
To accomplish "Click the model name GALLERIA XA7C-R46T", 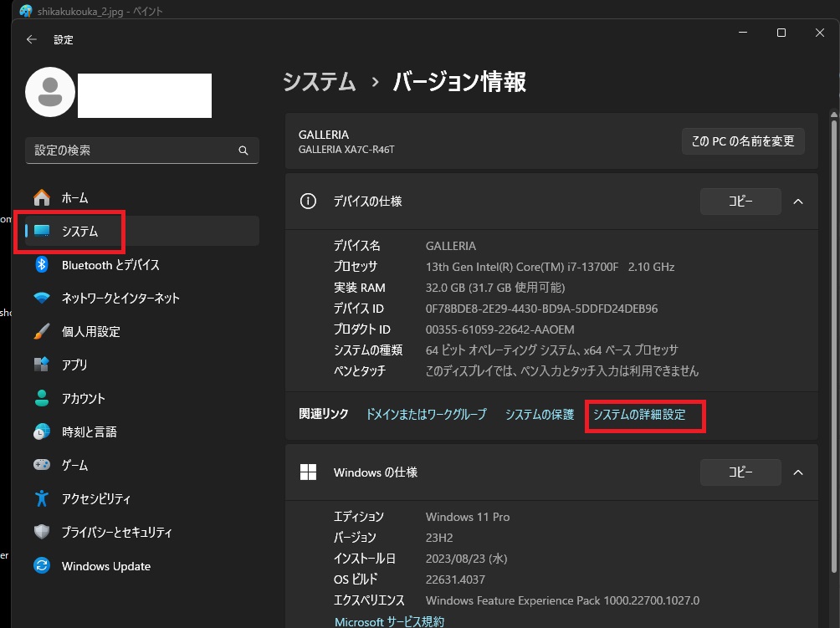I will click(346, 150).
